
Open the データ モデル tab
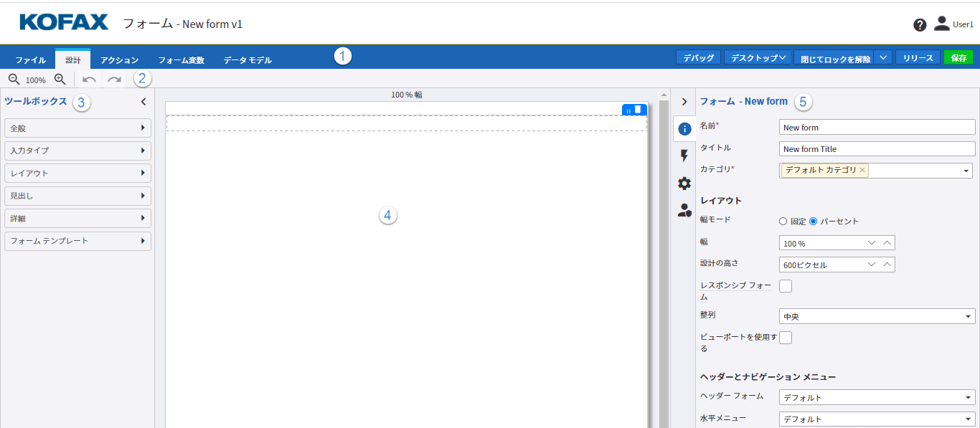[x=248, y=60]
